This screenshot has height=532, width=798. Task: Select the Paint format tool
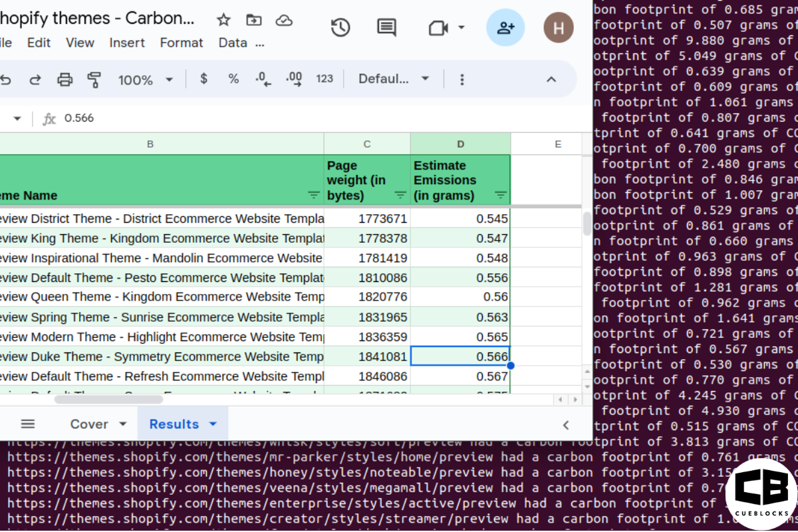(x=94, y=78)
